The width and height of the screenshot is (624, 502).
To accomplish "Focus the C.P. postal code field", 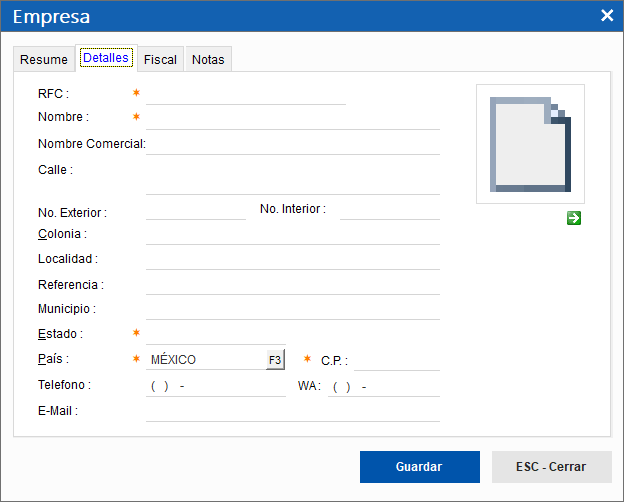I will 397,361.
